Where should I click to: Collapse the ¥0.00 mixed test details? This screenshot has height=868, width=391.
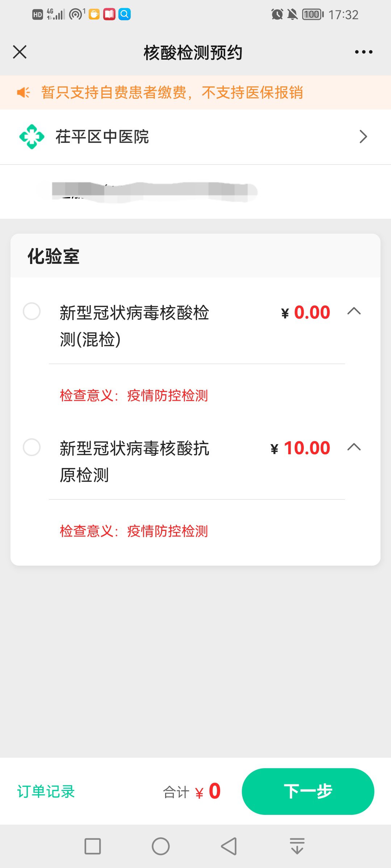click(354, 311)
